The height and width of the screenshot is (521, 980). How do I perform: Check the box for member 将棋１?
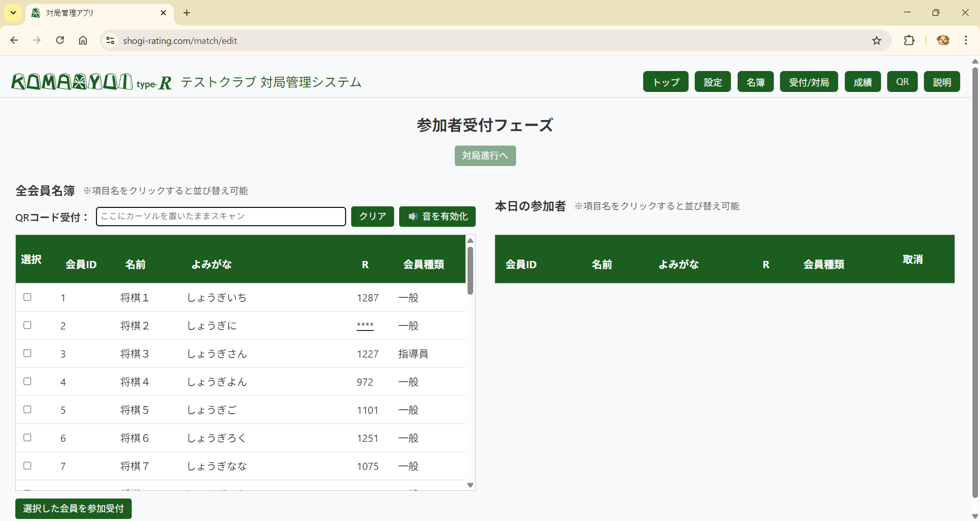pyautogui.click(x=28, y=297)
